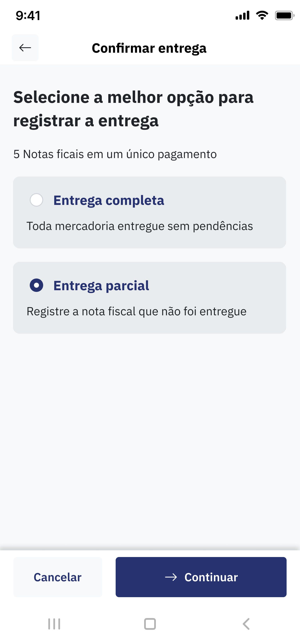
Task: Click the Entrega completa option title
Action: 109,200
